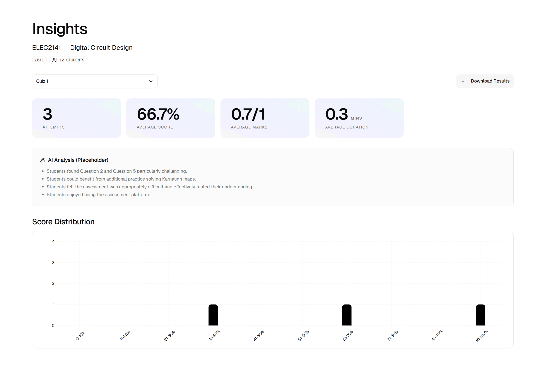Select the 12 STUDENTS badge
Screen dimensions: 550x392
coord(68,60)
